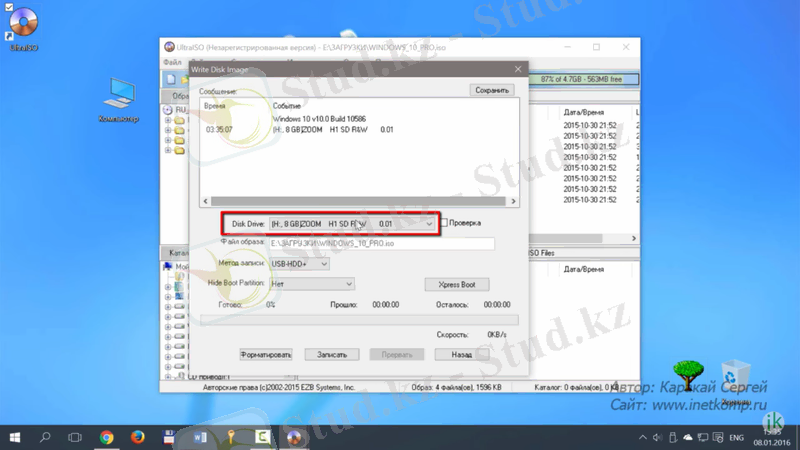The image size is (800, 450).
Task: Click the Время column header
Action: [x=215, y=106]
